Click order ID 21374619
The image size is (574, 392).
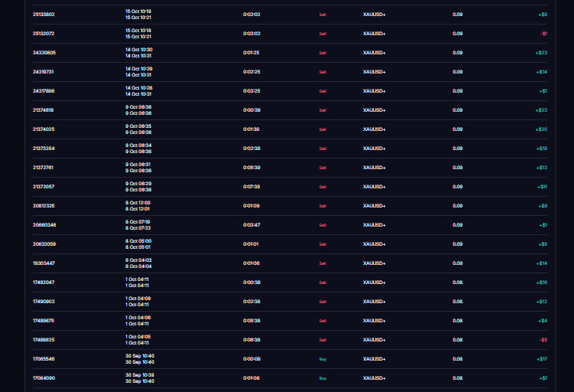coord(44,110)
